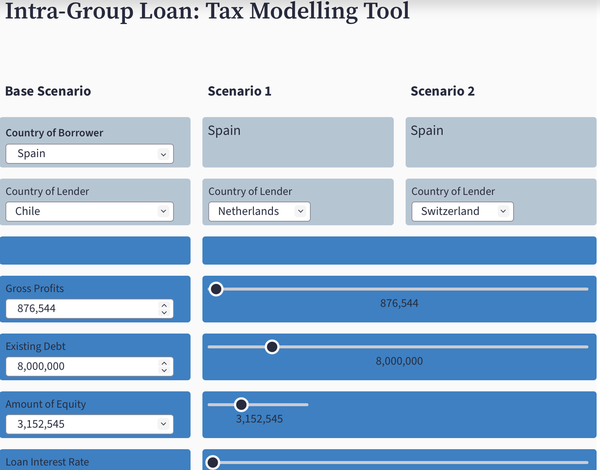Increase Existing Debt with up stepper arrow

click(x=164, y=363)
